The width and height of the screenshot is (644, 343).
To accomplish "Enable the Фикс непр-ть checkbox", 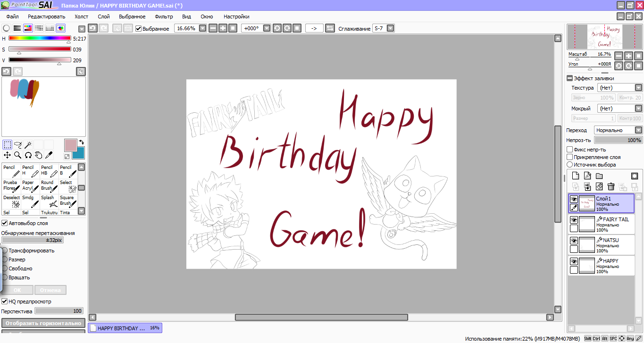I will 570,150.
